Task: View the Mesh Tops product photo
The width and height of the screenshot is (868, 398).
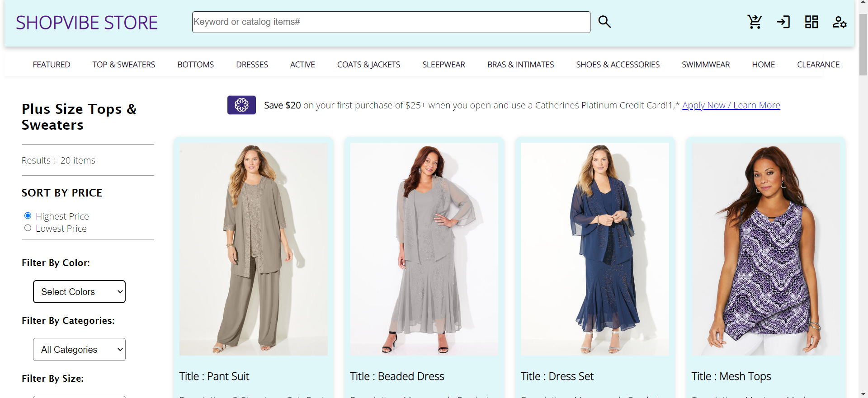Action: click(x=765, y=249)
